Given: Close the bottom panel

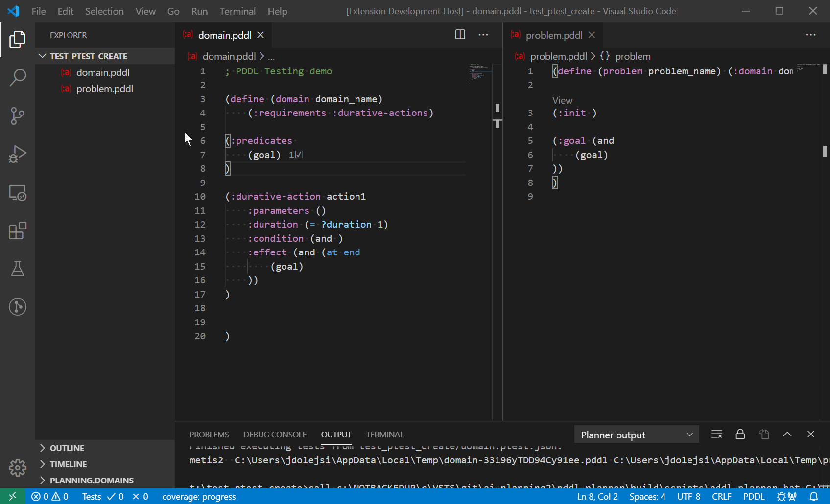Looking at the screenshot, I should coord(811,435).
